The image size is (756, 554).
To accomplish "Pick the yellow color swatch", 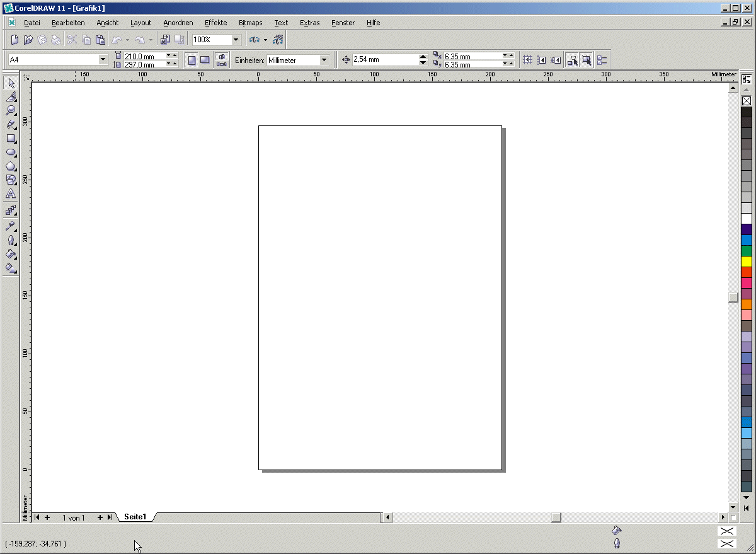I will [747, 262].
